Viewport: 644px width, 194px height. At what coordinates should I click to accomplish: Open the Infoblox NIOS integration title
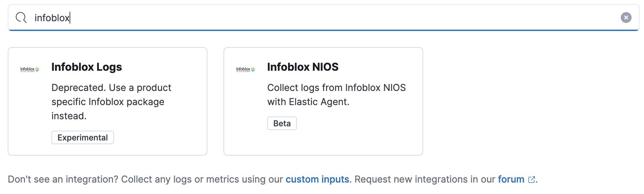303,67
